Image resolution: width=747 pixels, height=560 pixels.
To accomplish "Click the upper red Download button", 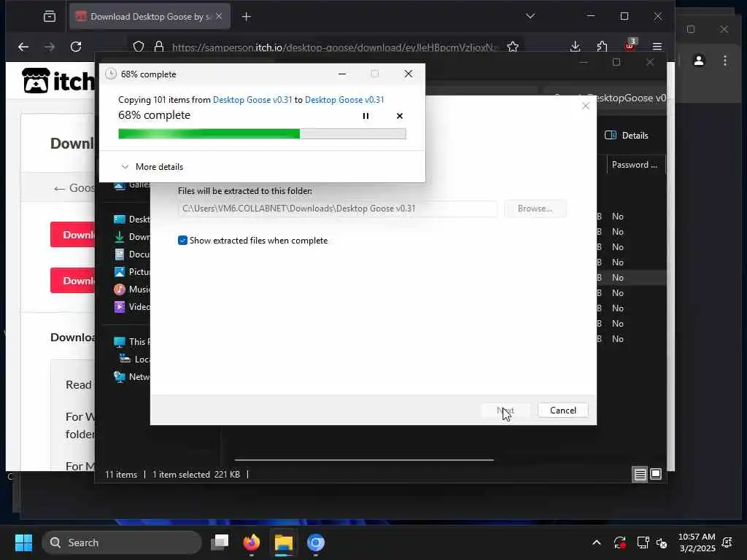I will pos(73,235).
